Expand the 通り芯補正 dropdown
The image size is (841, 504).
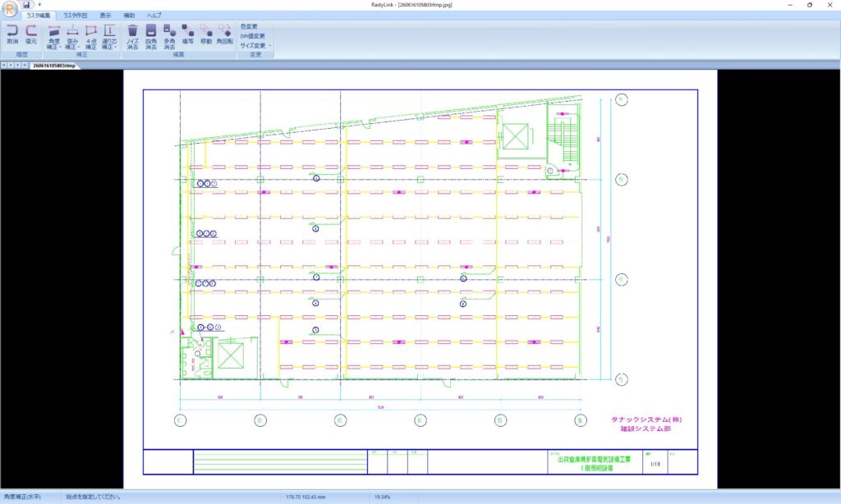coord(109,36)
